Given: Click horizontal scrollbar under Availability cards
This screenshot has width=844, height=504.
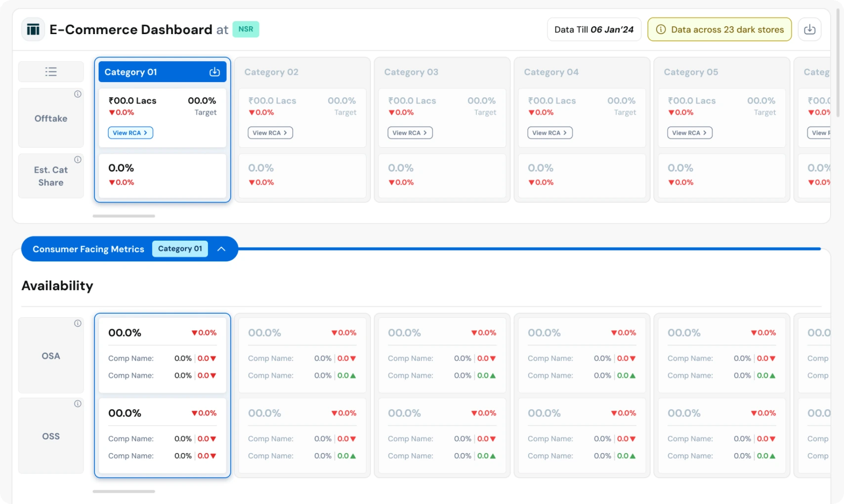Looking at the screenshot, I should [124, 491].
